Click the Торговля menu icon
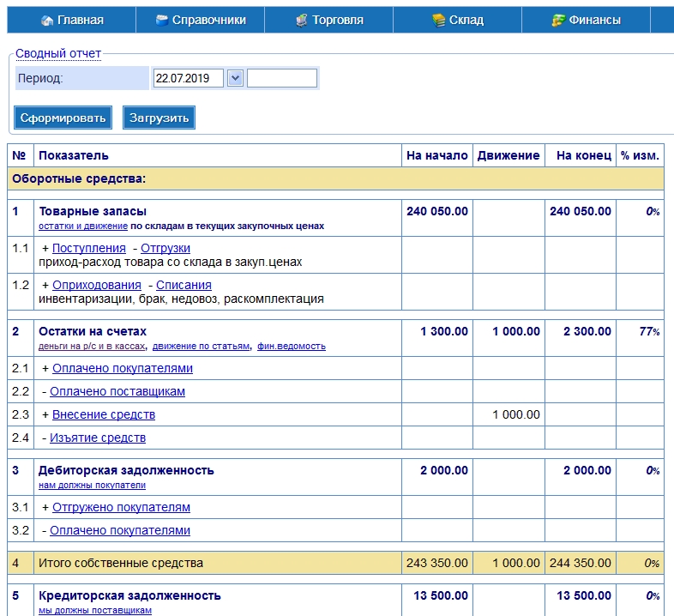Viewport: 674px width, 616px height. coord(301,20)
